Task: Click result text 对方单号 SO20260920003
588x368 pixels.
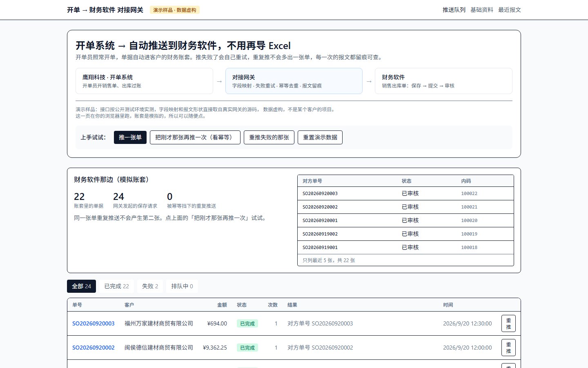Action: [x=320, y=323]
